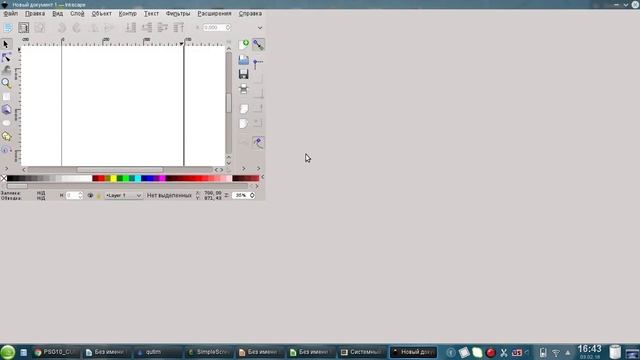This screenshot has width=640, height=360.
Task: Select the Tweak tool
Action: pyautogui.click(x=6, y=70)
